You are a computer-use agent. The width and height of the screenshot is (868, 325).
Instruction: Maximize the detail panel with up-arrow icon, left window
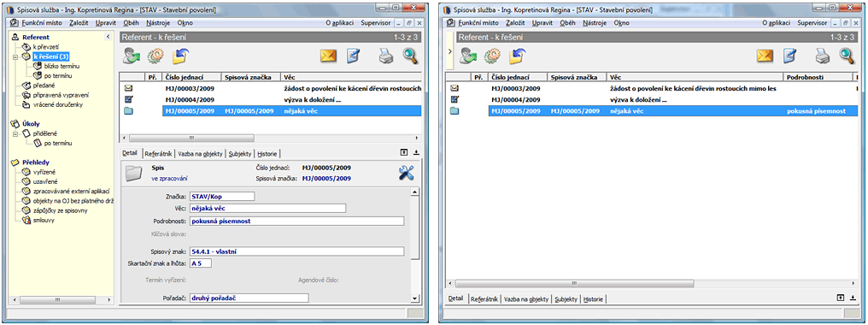coord(405,152)
